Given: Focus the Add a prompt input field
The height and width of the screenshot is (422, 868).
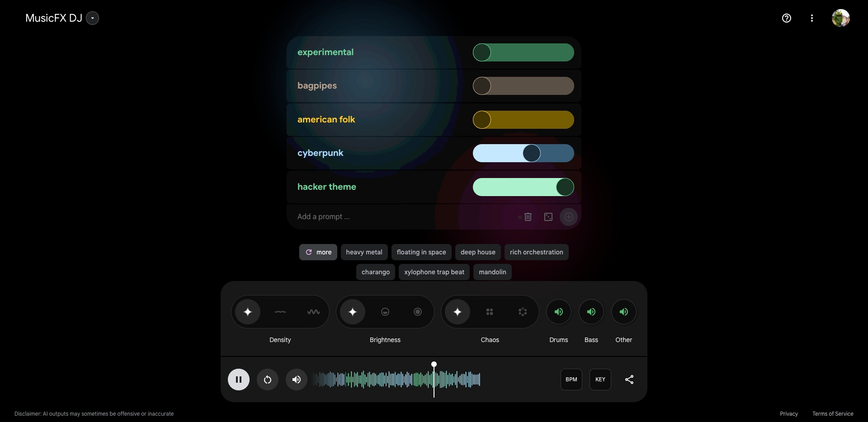Looking at the screenshot, I should click(402, 217).
